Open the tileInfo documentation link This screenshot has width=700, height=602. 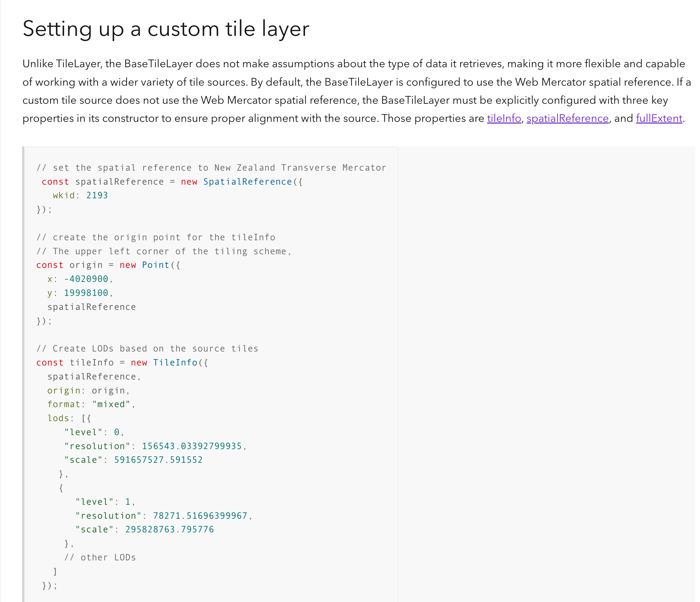pos(504,118)
